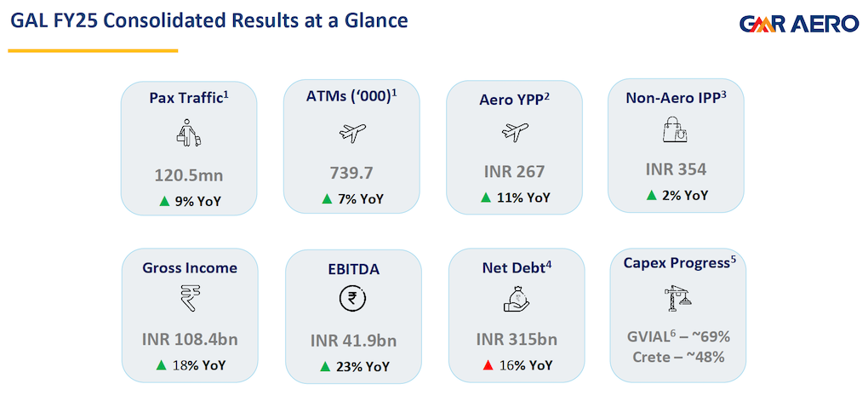Viewport: 868px width, 401px height.
Task: Click the green triangle beside 23% YoY
Action: (327, 366)
